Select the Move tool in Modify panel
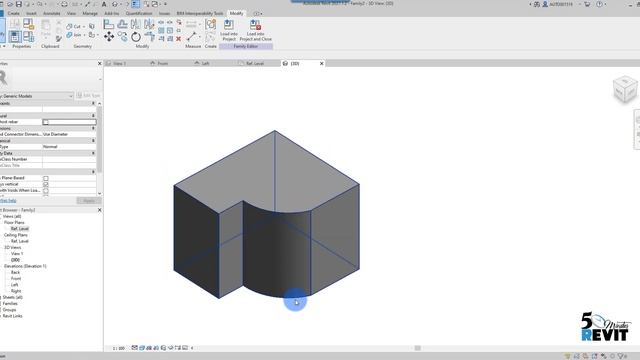The image size is (640, 360). [x=109, y=37]
